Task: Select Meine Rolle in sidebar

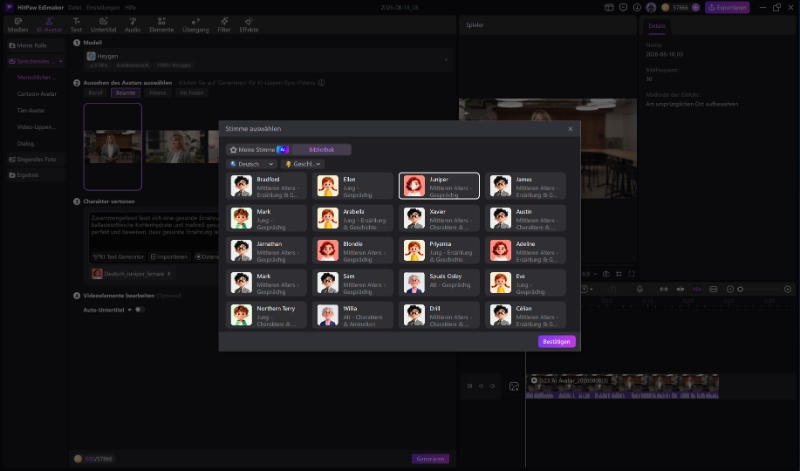Action: click(35, 45)
